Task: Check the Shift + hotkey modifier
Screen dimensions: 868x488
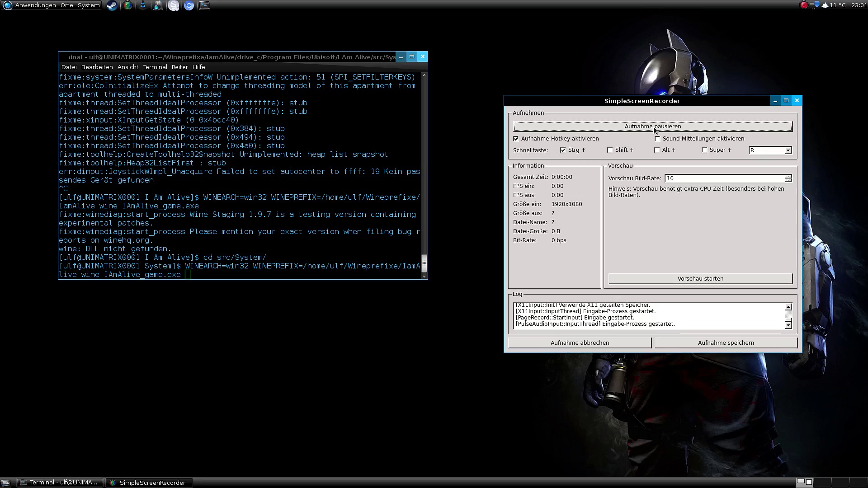Action: click(x=610, y=150)
